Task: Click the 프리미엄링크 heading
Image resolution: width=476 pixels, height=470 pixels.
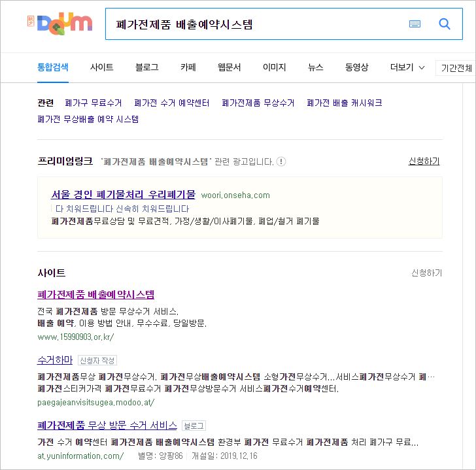Action: click(x=65, y=161)
